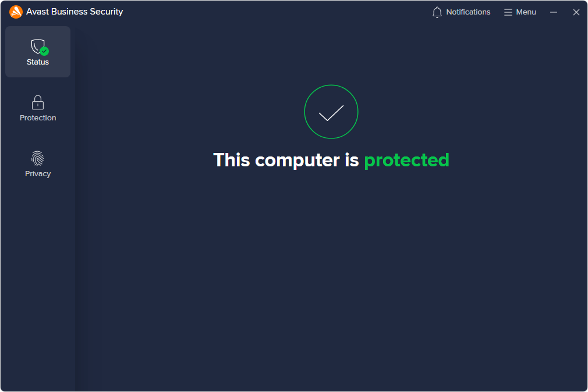
Task: Open the Protection padlock icon
Action: pyautogui.click(x=38, y=102)
